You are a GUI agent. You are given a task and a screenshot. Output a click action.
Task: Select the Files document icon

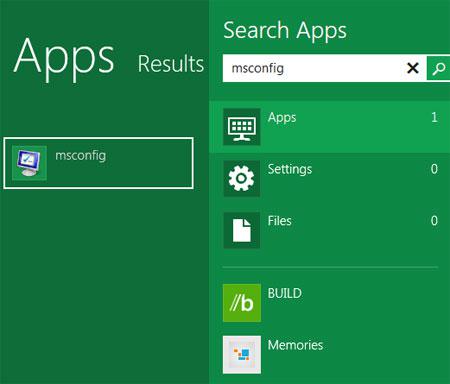[242, 230]
